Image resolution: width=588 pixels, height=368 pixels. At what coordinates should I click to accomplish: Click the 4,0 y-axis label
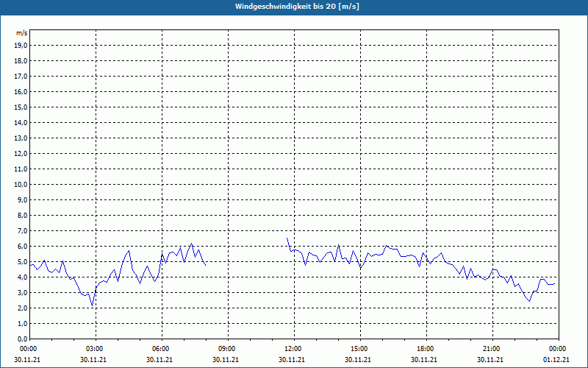pos(23,277)
